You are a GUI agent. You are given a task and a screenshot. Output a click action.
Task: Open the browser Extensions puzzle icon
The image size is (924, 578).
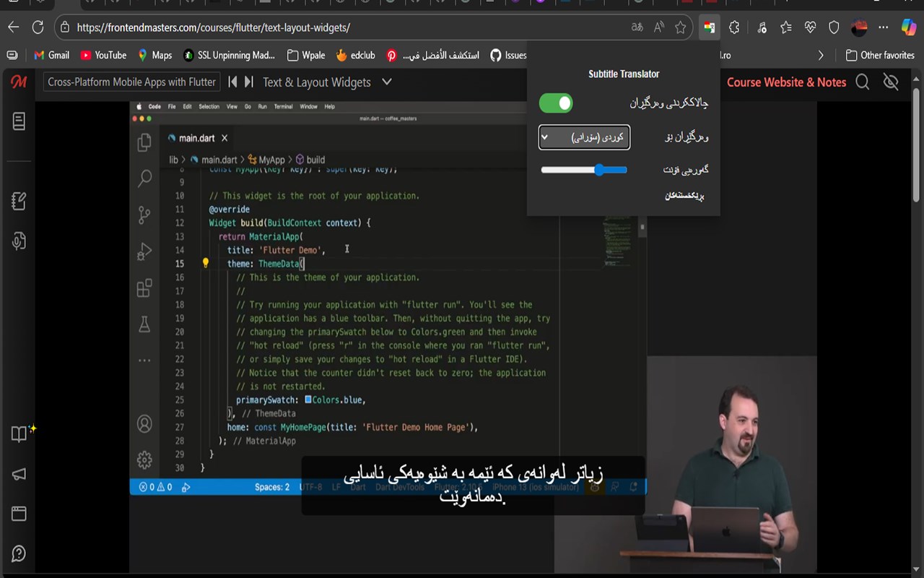734,27
